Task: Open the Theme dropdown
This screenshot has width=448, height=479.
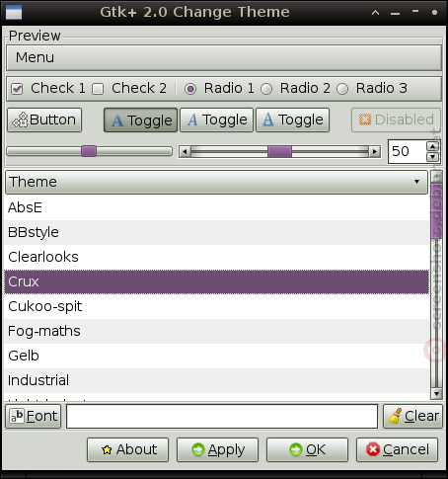Action: click(216, 182)
